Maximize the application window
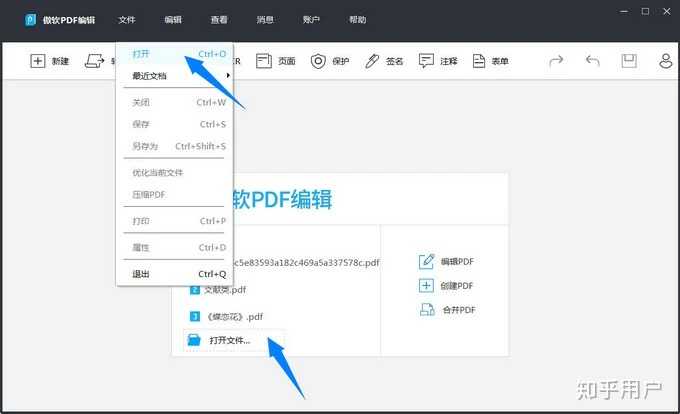The image size is (680, 414). point(645,11)
